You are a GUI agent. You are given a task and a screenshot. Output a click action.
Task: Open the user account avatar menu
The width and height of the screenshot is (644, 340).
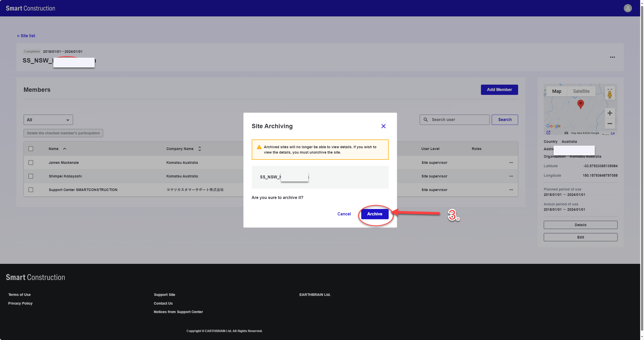[x=628, y=8]
